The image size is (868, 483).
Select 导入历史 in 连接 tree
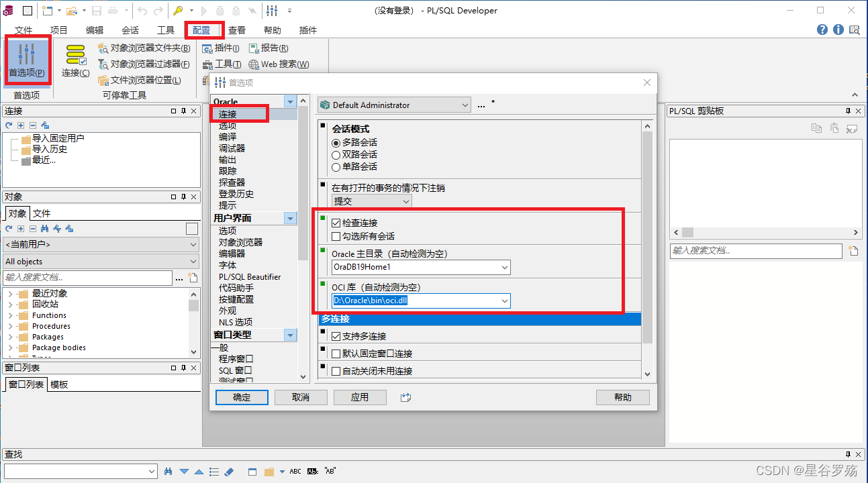(x=50, y=149)
